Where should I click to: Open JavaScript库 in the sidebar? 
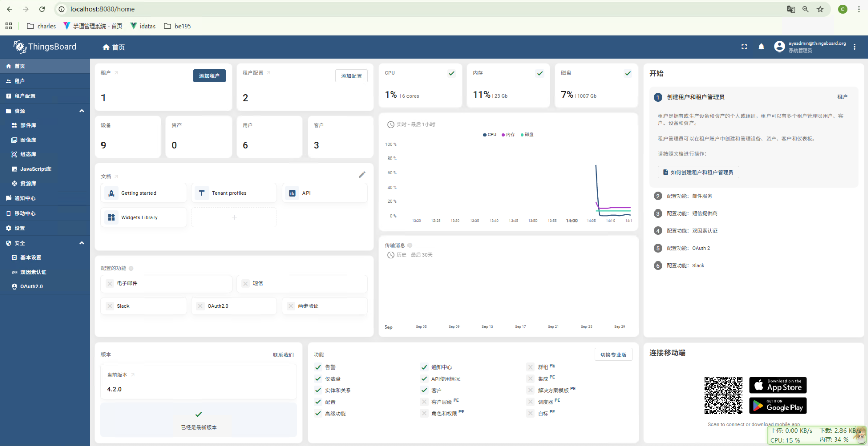(x=45, y=169)
